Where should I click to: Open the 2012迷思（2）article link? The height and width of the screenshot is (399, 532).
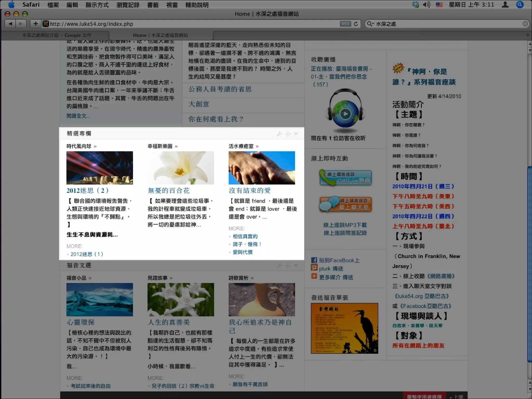88,190
